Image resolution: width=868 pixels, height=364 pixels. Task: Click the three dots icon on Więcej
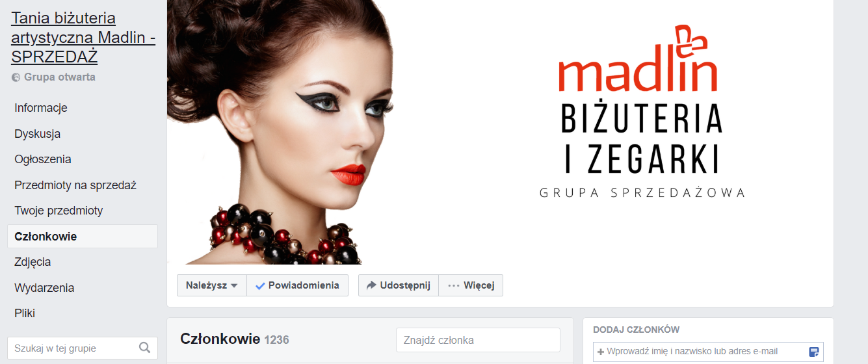[454, 285]
